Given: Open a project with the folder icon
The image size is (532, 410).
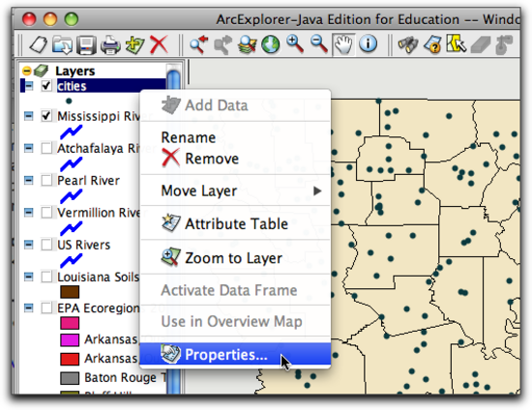Looking at the screenshot, I should (62, 44).
